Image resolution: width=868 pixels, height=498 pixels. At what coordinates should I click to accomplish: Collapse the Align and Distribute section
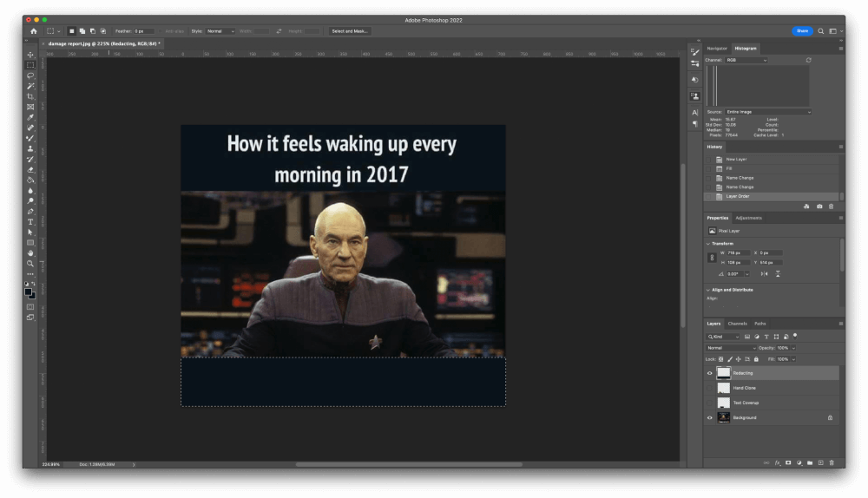[708, 290]
